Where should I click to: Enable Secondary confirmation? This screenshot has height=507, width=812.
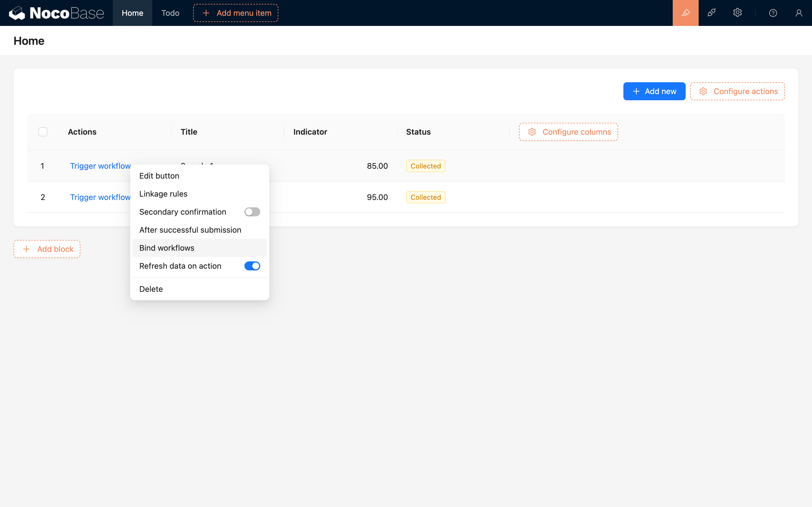[252, 212]
